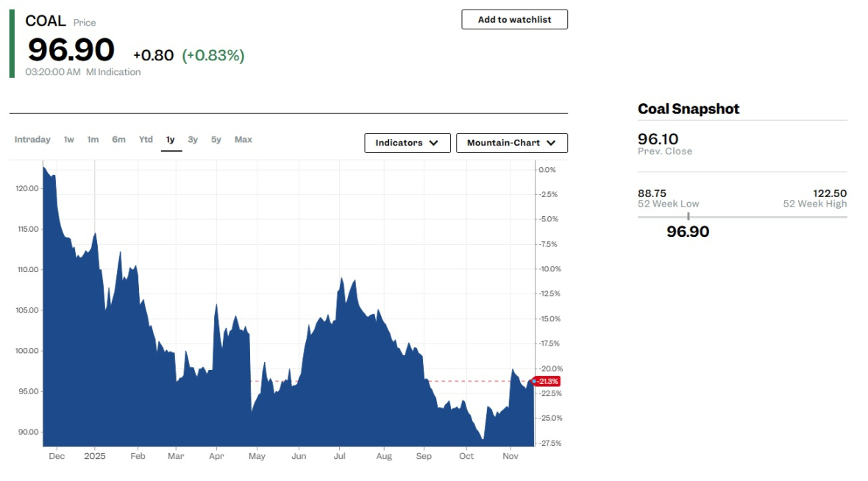Select the active 1y range tab
Viewport: 868px width, 481px height.
[x=171, y=140]
